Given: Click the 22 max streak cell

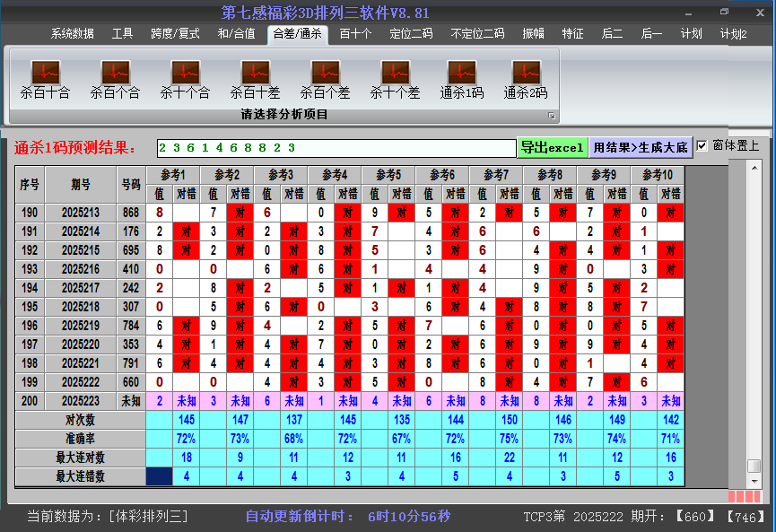Looking at the screenshot, I should [510, 458].
